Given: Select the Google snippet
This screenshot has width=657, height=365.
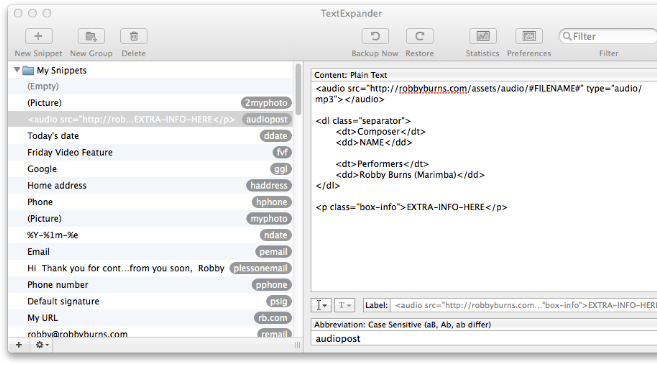Looking at the screenshot, I should pyautogui.click(x=151, y=169).
